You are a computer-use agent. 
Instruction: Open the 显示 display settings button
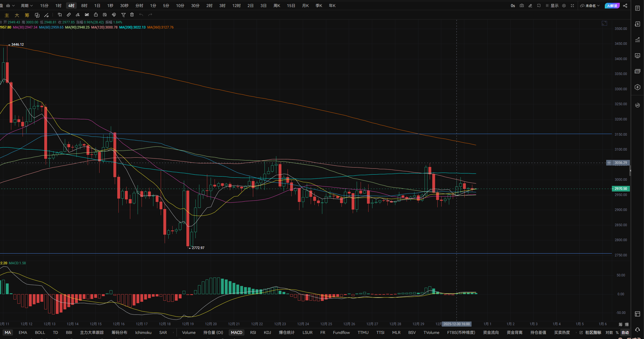(552, 6)
